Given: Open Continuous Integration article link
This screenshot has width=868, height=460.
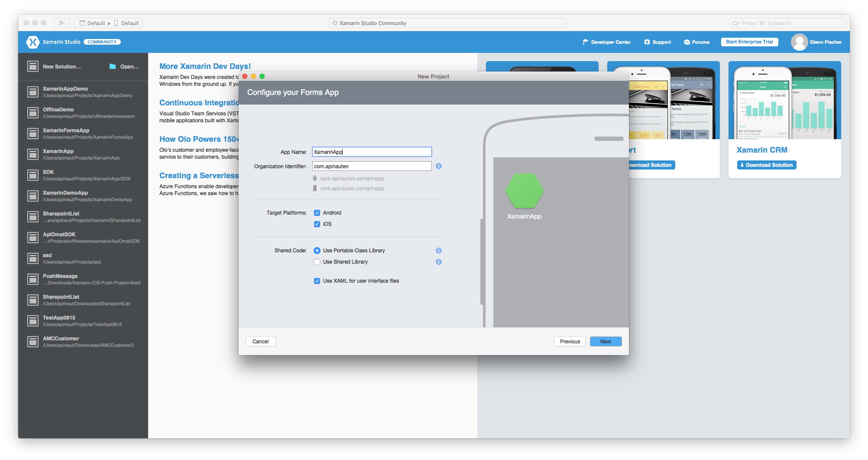Looking at the screenshot, I should [x=199, y=103].
